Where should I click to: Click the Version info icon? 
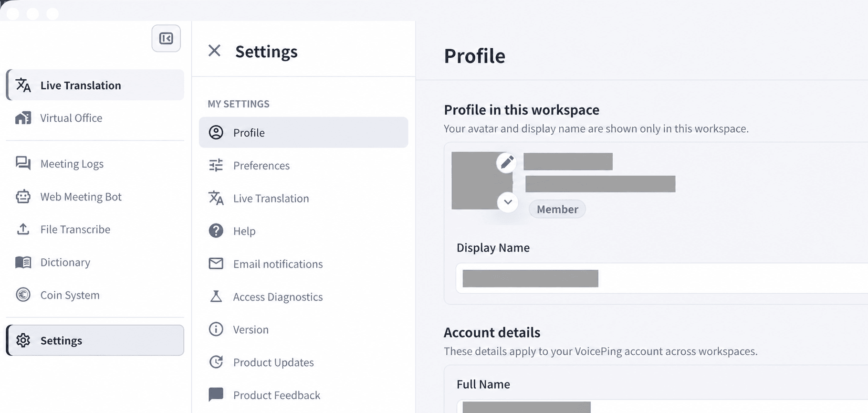point(216,329)
